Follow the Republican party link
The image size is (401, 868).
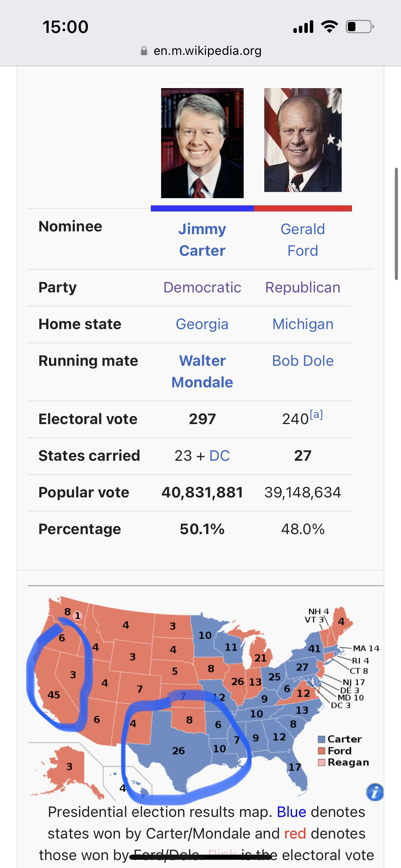(x=303, y=288)
